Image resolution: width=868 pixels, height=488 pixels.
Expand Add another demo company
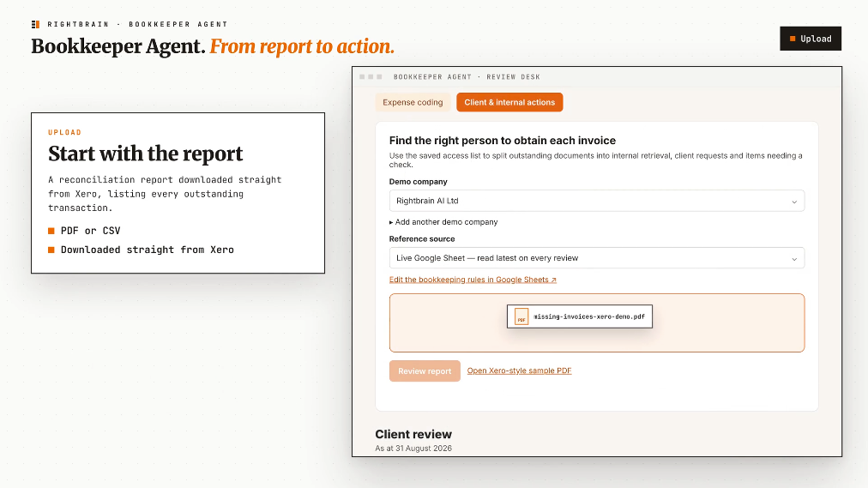click(x=443, y=222)
